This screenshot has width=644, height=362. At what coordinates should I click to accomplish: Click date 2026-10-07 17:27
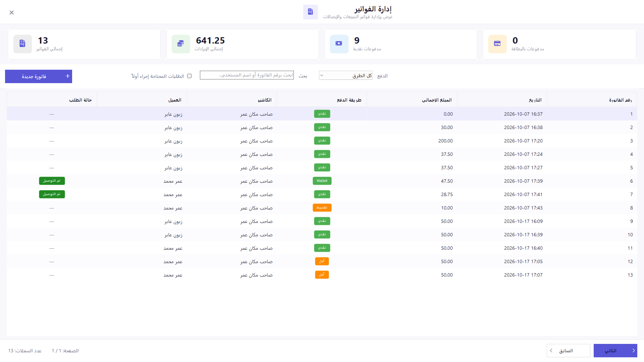point(523,168)
